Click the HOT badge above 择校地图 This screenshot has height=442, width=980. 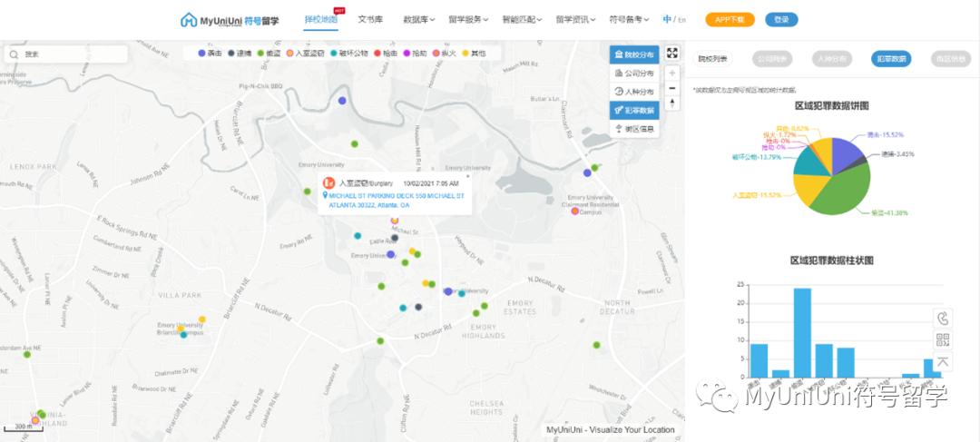(x=339, y=11)
